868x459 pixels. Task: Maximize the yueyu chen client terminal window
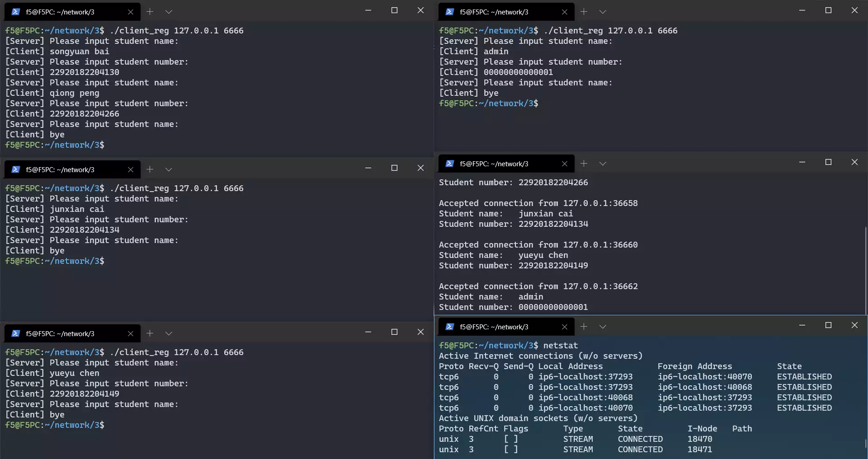pos(394,332)
